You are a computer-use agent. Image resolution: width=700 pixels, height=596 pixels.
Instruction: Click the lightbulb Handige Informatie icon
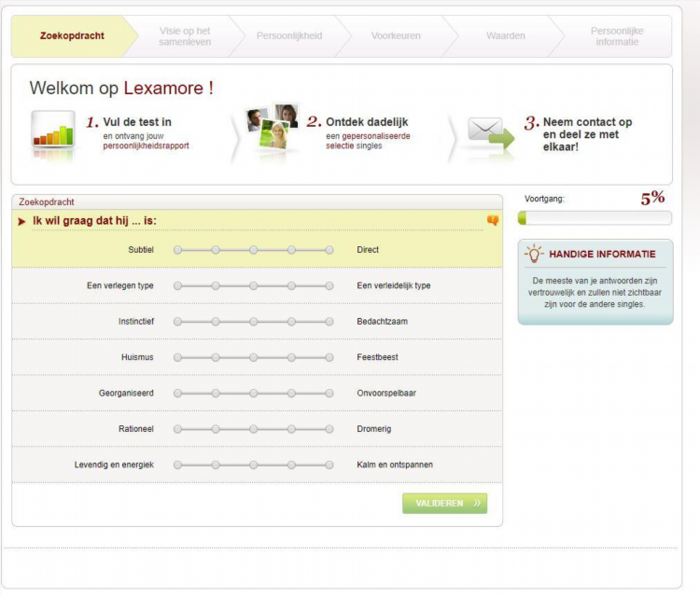pyautogui.click(x=534, y=254)
